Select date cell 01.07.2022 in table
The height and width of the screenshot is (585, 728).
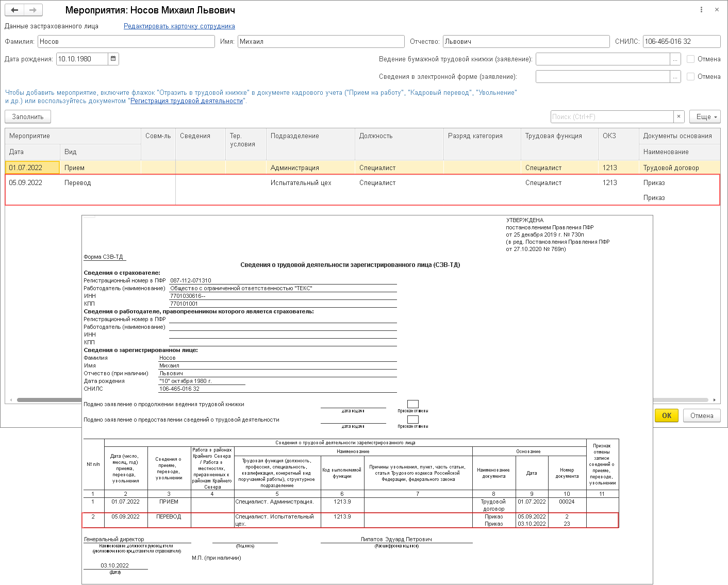[32, 168]
